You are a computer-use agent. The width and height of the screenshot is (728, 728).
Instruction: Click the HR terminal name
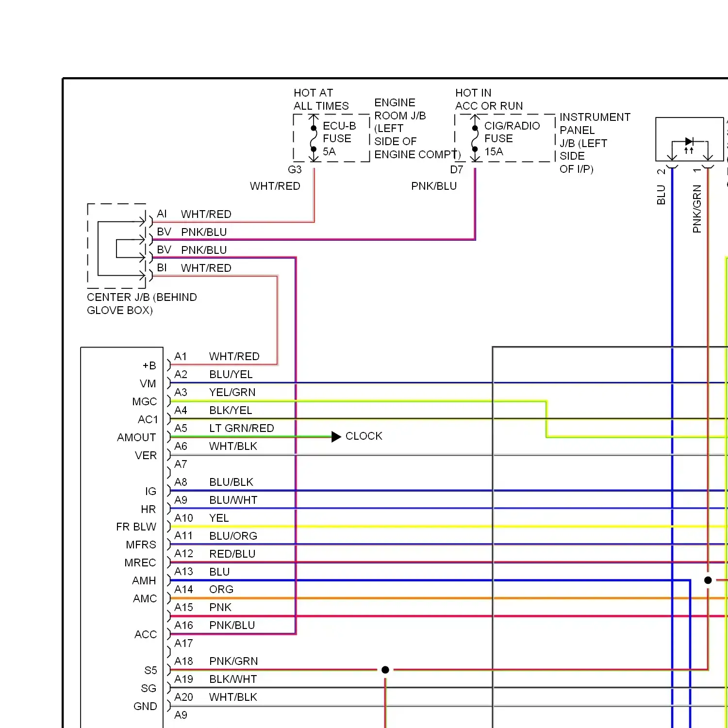point(149,510)
